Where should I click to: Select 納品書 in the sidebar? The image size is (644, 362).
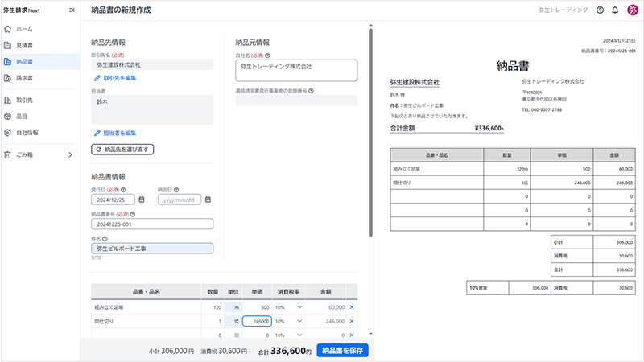pos(39,62)
